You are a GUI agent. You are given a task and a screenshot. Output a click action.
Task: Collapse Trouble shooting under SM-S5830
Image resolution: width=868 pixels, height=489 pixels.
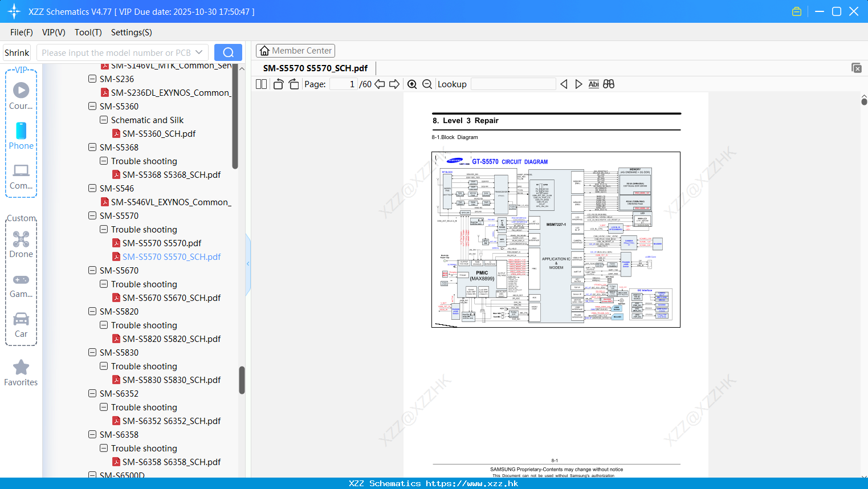point(104,366)
